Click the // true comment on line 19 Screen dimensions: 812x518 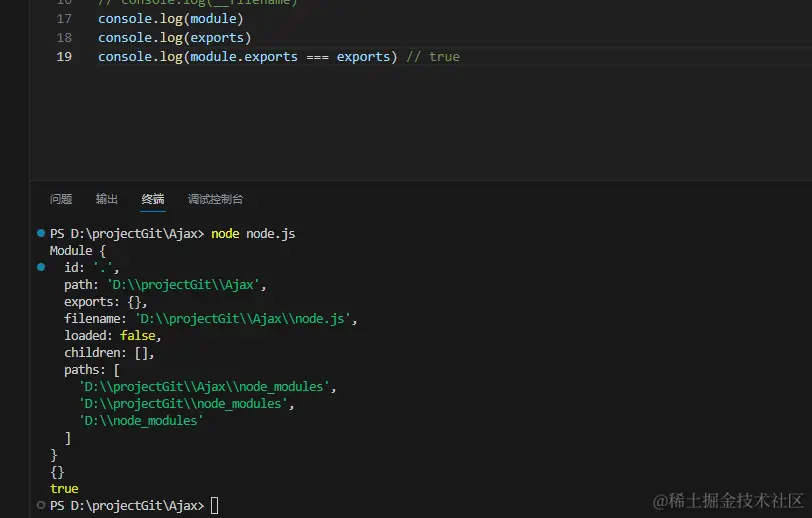[x=433, y=56]
